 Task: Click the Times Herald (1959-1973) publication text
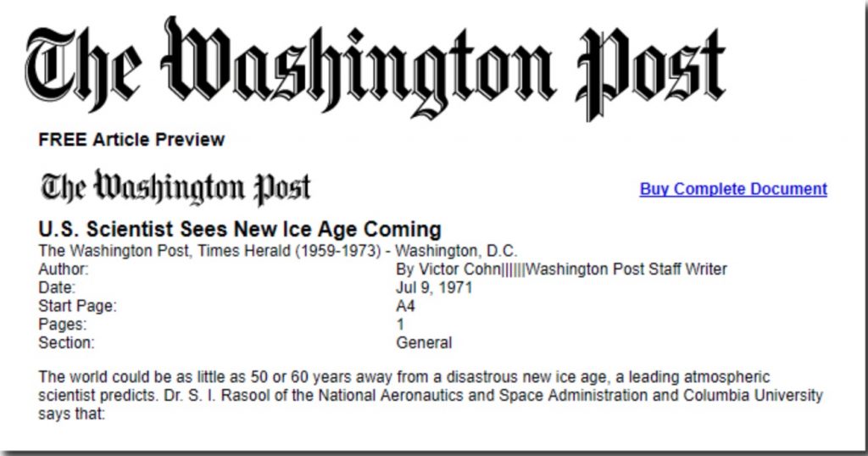point(290,251)
